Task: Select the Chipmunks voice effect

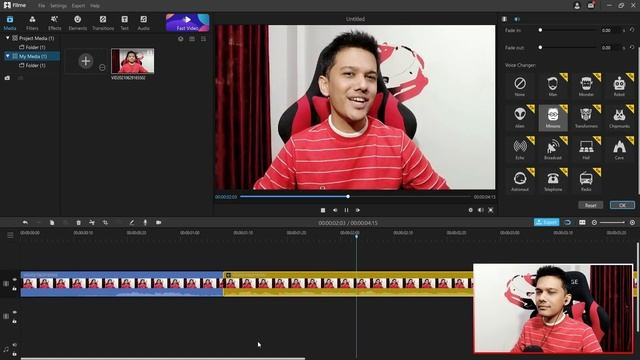Action: point(619,117)
